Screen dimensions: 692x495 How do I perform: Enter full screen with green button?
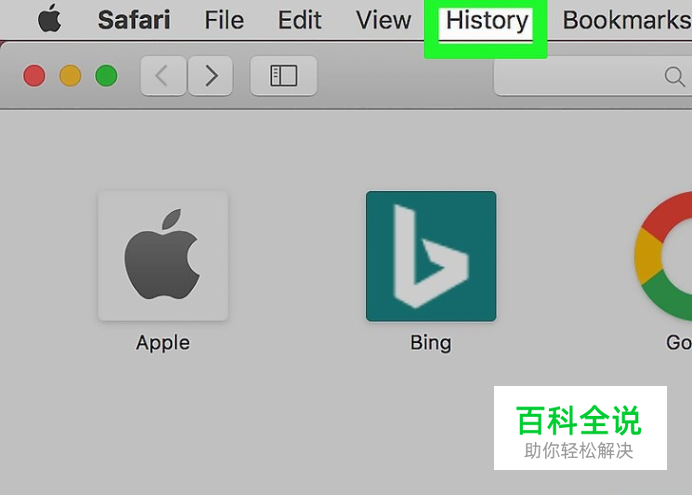click(x=106, y=75)
